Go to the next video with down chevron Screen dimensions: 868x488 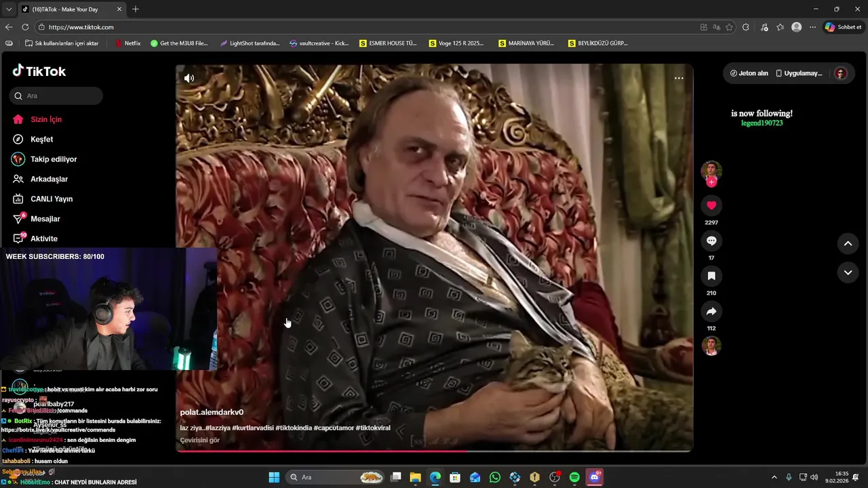pyautogui.click(x=848, y=272)
